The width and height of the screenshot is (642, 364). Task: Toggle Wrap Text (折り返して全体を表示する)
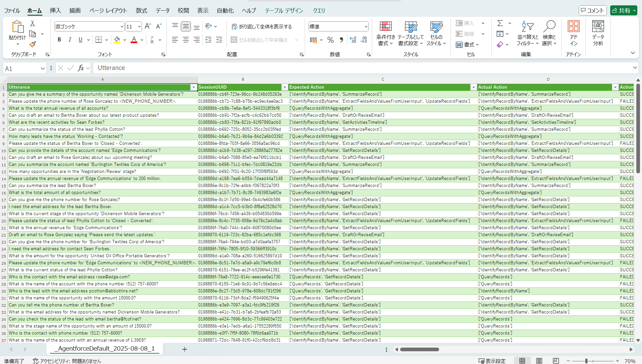click(x=262, y=26)
